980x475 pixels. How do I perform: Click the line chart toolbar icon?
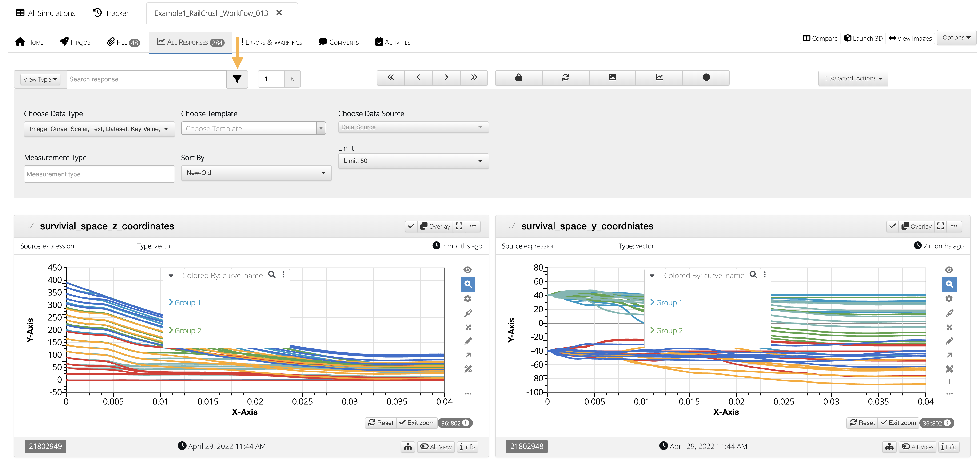coord(659,78)
